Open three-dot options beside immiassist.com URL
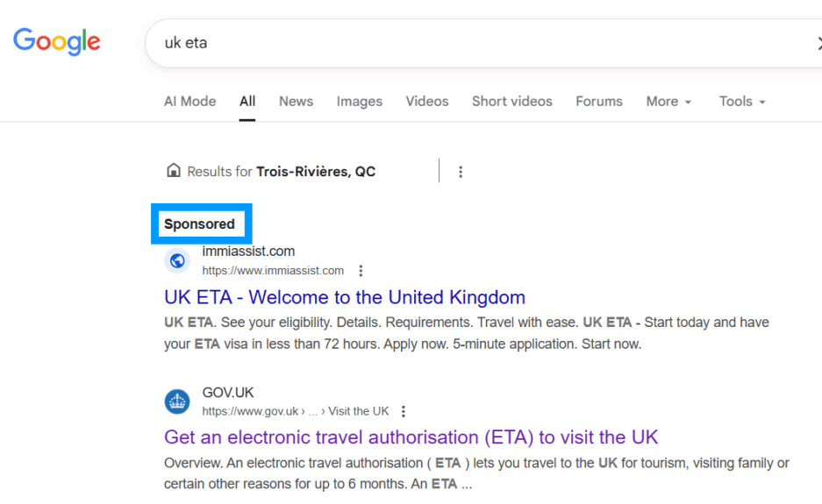Screen dimensions: 822x504 coord(361,271)
